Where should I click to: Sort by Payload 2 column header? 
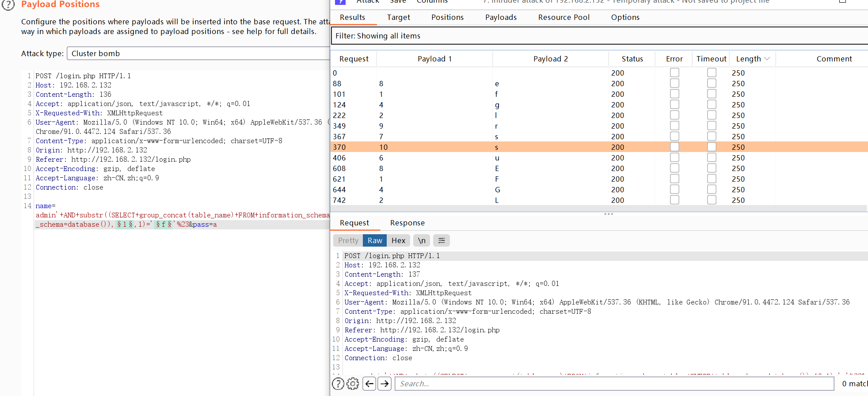point(551,59)
